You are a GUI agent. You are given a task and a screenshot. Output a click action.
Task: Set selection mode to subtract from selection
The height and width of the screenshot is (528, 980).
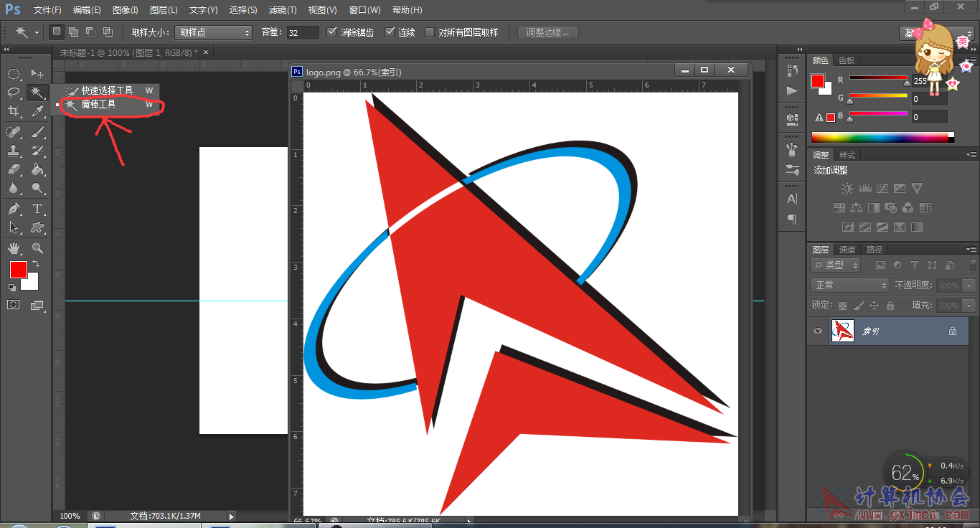point(90,32)
